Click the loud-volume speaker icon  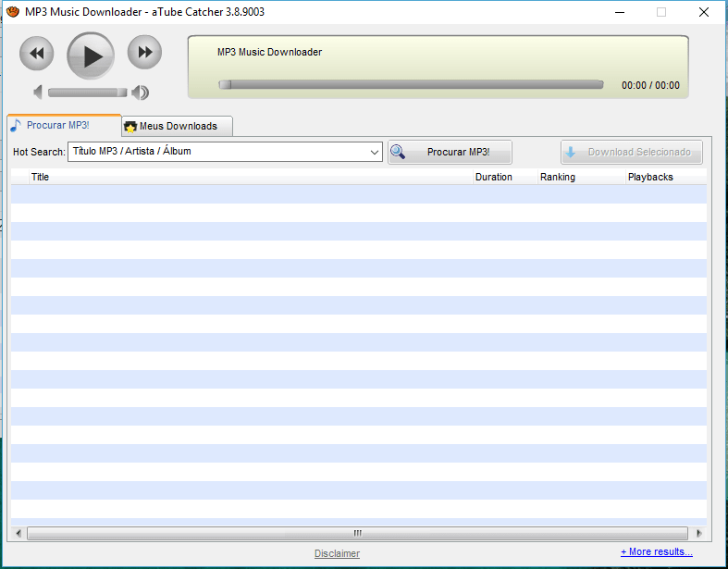(x=141, y=92)
